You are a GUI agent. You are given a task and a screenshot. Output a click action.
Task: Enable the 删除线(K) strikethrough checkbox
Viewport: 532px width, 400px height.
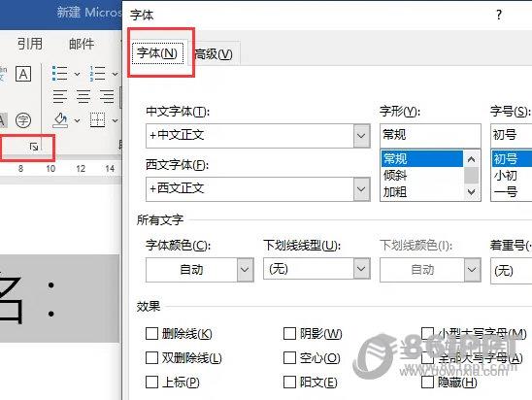tap(151, 334)
